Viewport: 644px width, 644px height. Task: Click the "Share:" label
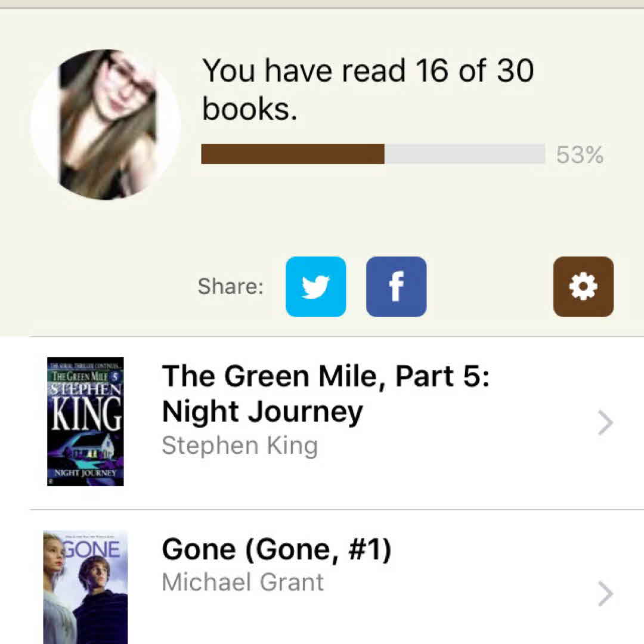click(x=230, y=286)
